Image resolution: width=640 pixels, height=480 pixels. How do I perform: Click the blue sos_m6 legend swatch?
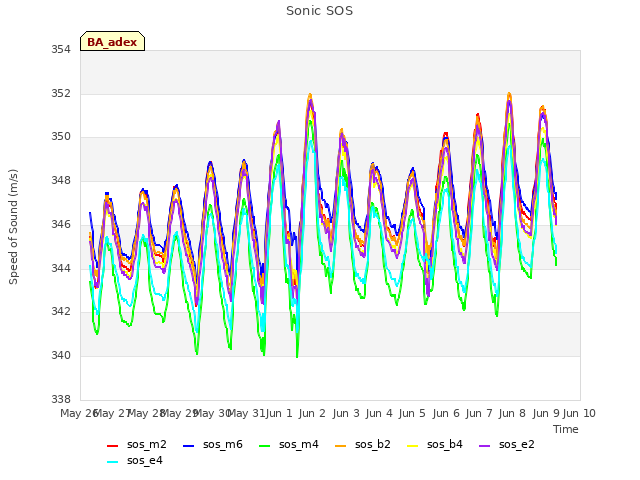point(188,446)
